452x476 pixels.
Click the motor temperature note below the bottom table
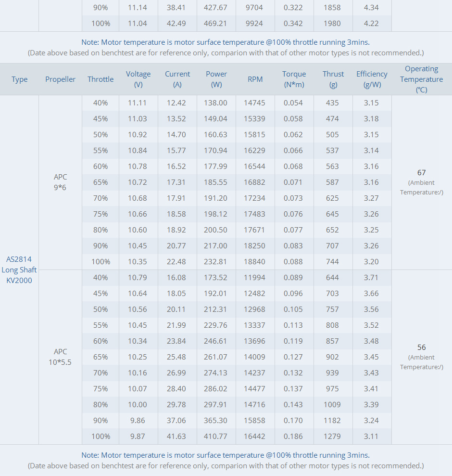tap(226, 455)
